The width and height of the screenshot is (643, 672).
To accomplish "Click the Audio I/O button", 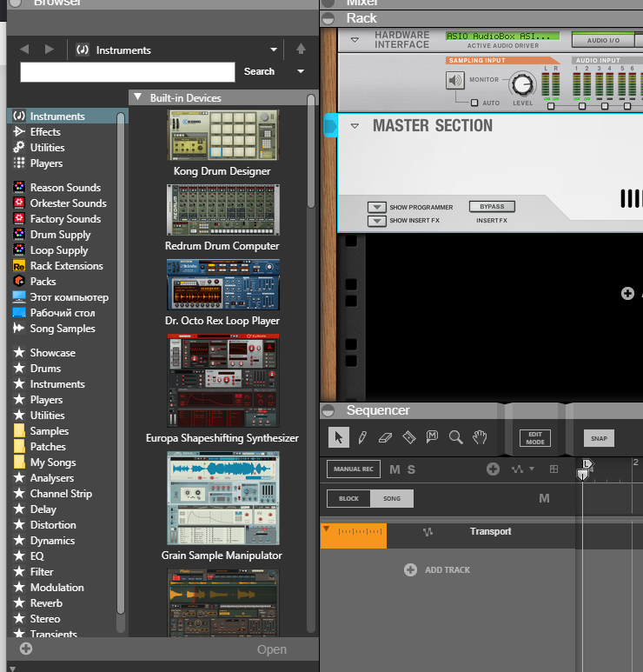I will pyautogui.click(x=603, y=40).
